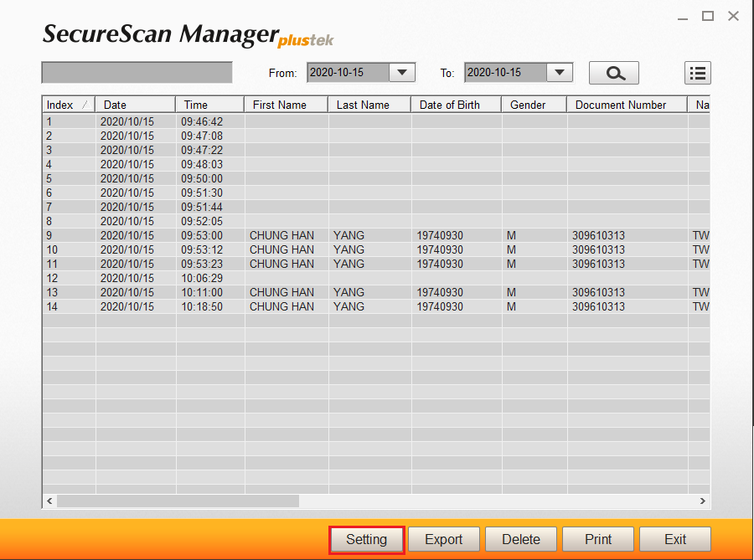Click the Print button
Screen dimensions: 754x560
(x=598, y=539)
